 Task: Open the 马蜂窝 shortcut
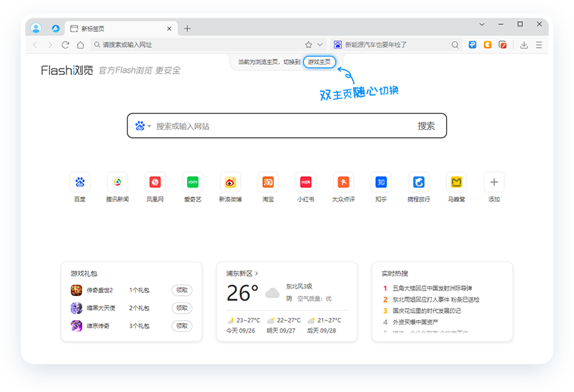pos(457,187)
